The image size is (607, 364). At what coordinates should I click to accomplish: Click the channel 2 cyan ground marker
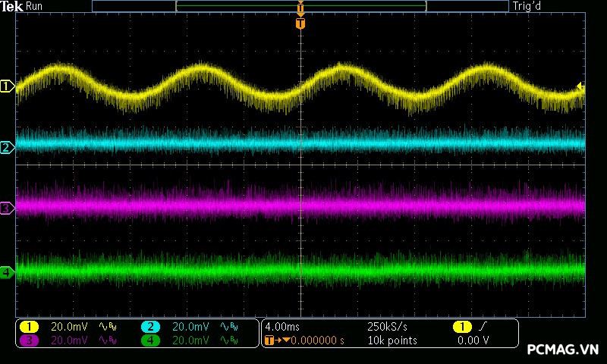click(7, 147)
